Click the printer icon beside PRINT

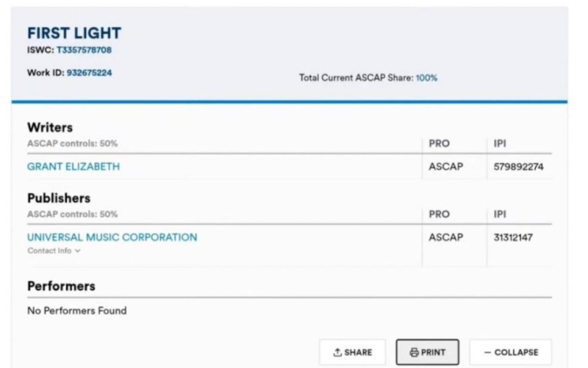414,353
